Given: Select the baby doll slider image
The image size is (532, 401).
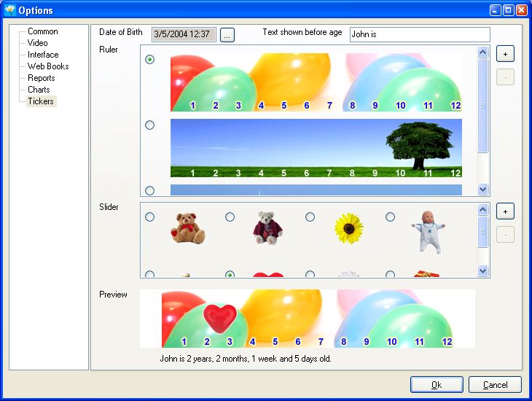Looking at the screenshot, I should point(429,232).
